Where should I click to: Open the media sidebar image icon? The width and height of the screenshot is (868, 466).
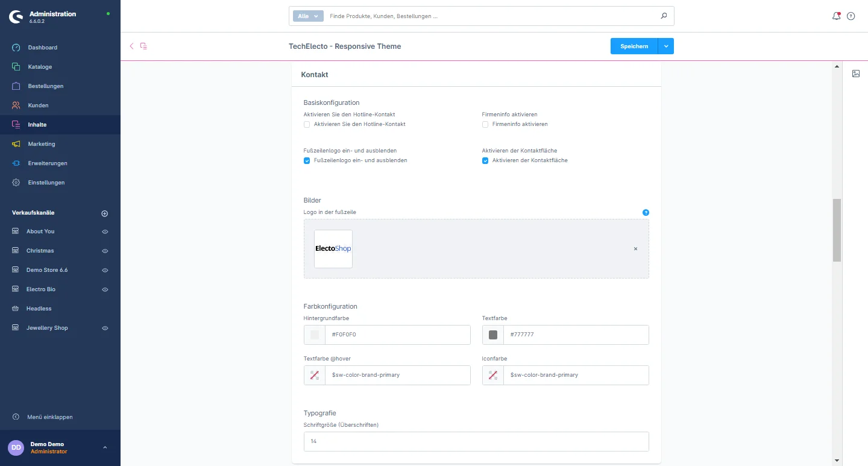click(856, 74)
